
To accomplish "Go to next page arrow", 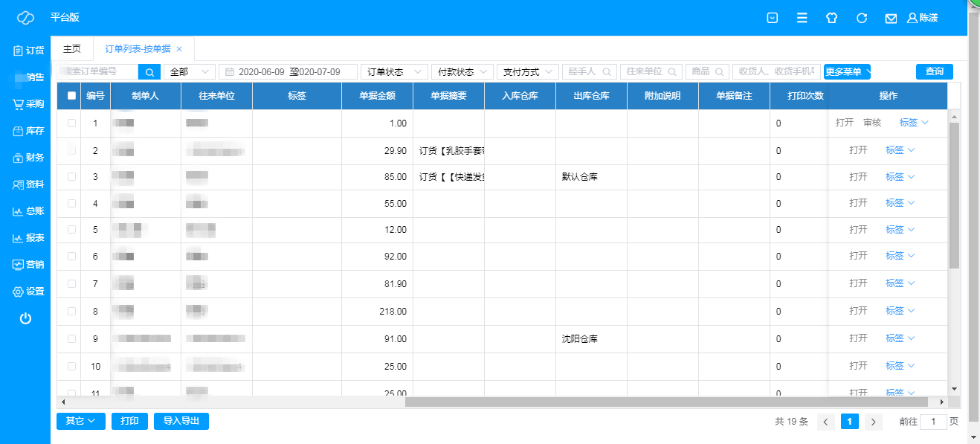I will pyautogui.click(x=874, y=422).
